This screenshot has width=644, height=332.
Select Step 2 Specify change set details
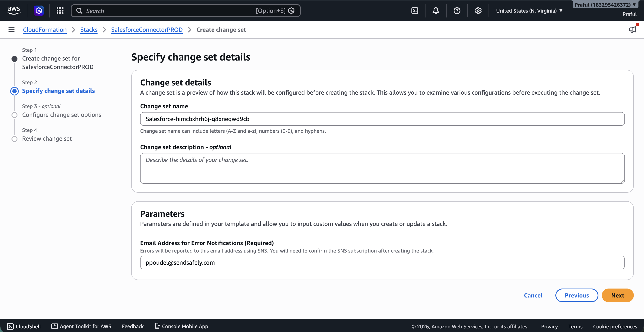(59, 91)
